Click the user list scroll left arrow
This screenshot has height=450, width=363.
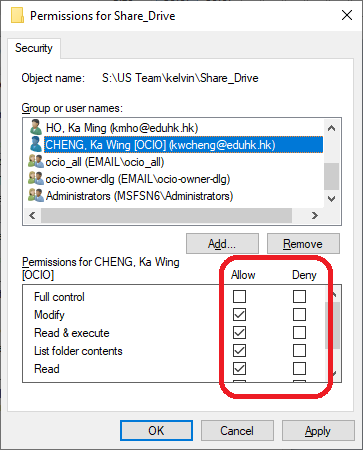coord(32,215)
